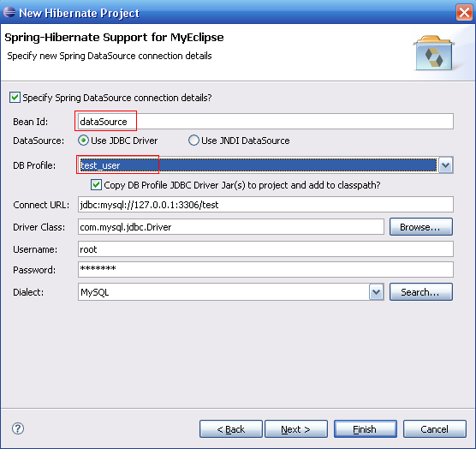The image size is (476, 449).
Task: Select the Use JNDI DataSource option
Action: [x=193, y=141]
